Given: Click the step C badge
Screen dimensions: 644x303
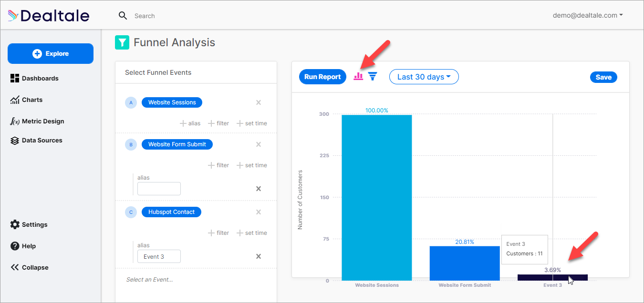Looking at the screenshot, I should click(x=131, y=212).
